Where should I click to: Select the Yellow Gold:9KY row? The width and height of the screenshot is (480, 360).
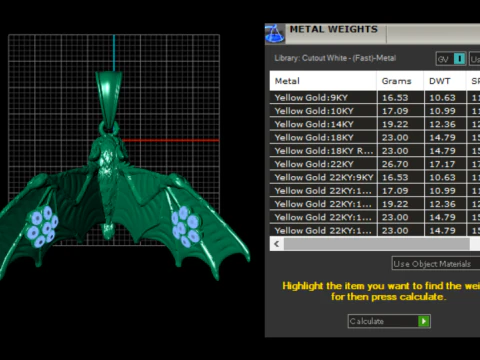(375, 98)
